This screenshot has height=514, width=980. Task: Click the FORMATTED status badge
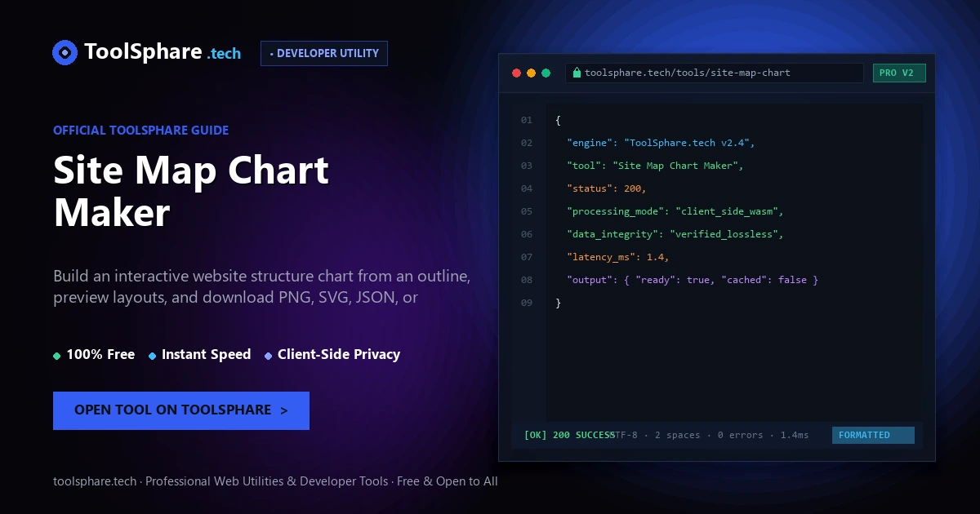click(x=873, y=435)
